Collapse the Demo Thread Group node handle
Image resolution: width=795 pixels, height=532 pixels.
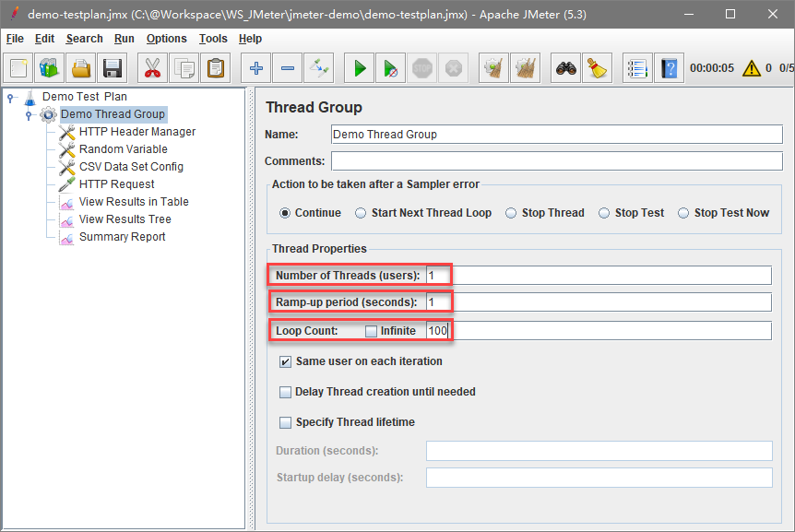tap(29, 115)
